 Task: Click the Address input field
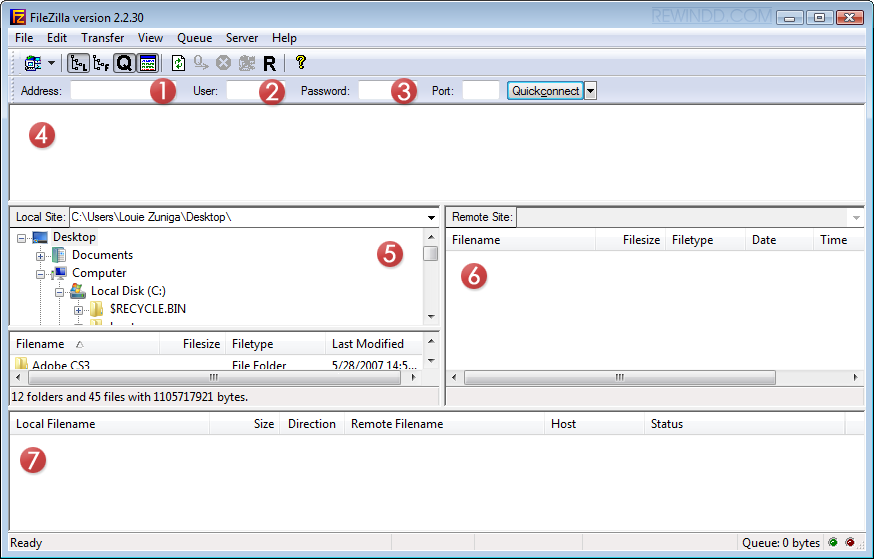tap(123, 90)
